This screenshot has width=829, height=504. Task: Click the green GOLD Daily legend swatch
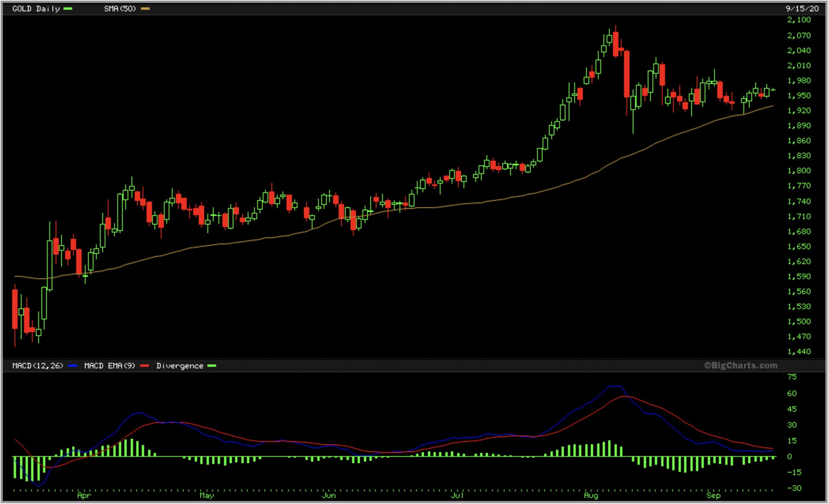[x=68, y=9]
